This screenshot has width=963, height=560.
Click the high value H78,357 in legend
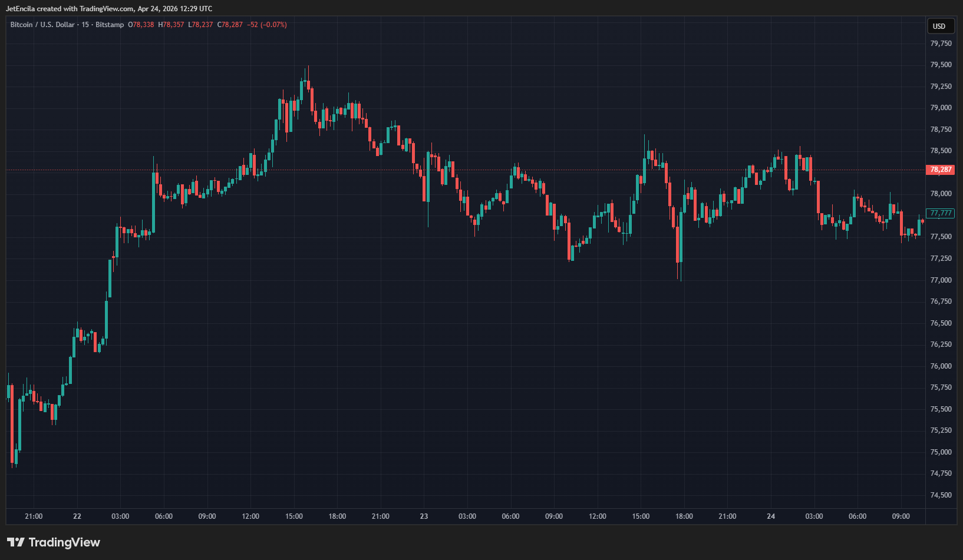[171, 25]
